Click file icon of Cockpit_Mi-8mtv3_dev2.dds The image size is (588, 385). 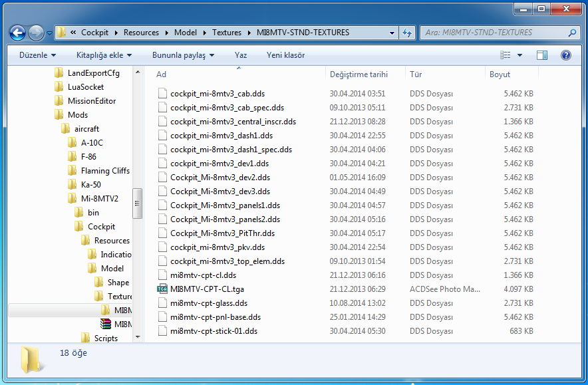coord(162,178)
